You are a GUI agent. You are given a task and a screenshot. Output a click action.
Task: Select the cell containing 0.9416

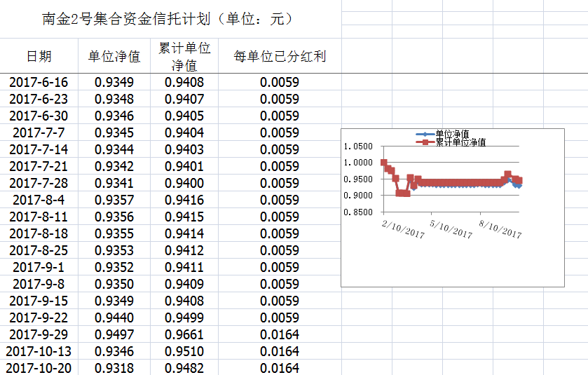[184, 200]
